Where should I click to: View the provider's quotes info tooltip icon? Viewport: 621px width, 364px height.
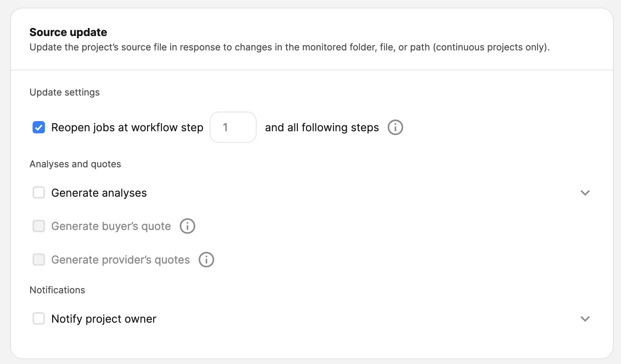206,260
